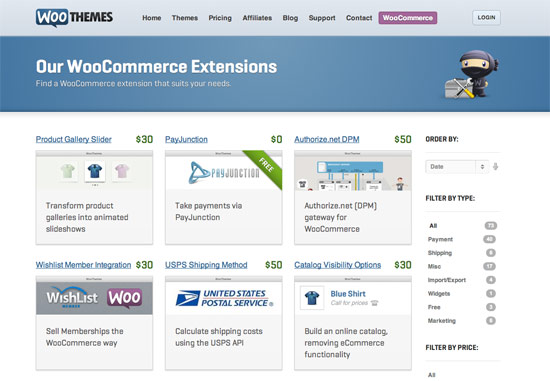The width and height of the screenshot is (550, 381).
Task: Filter extensions by Widgets type
Action: (x=439, y=294)
